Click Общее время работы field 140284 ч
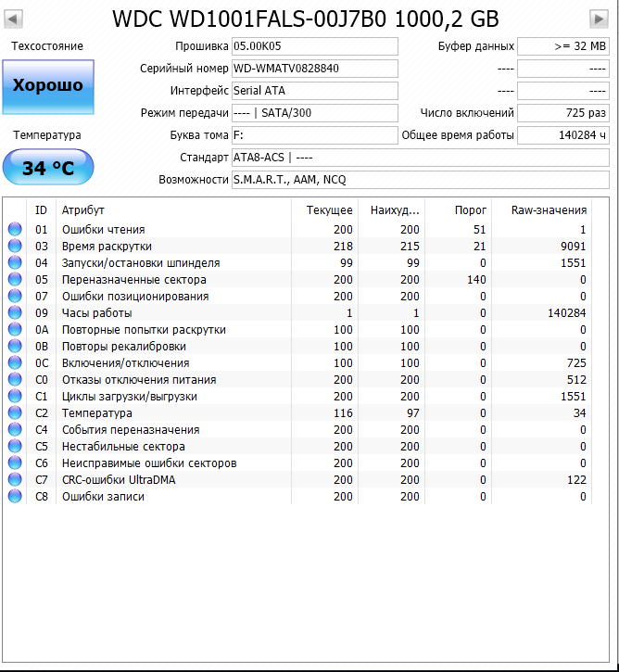 (x=563, y=135)
